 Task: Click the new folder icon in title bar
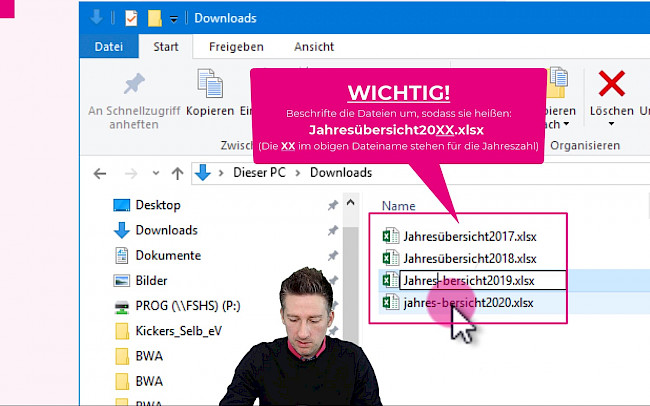point(155,18)
